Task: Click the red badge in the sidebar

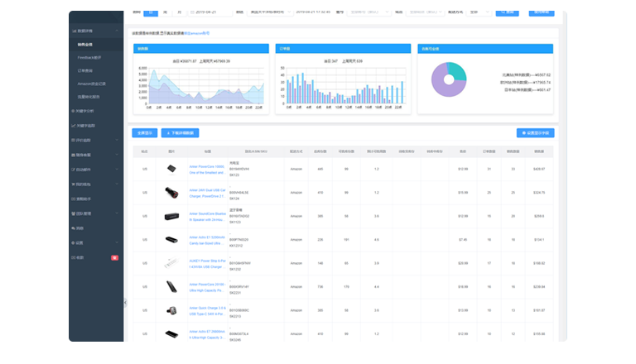Action: (x=115, y=258)
